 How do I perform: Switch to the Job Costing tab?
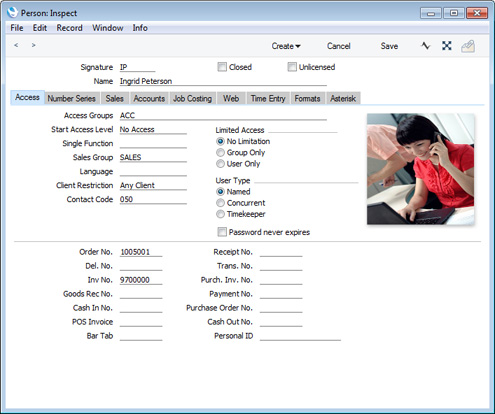[192, 98]
